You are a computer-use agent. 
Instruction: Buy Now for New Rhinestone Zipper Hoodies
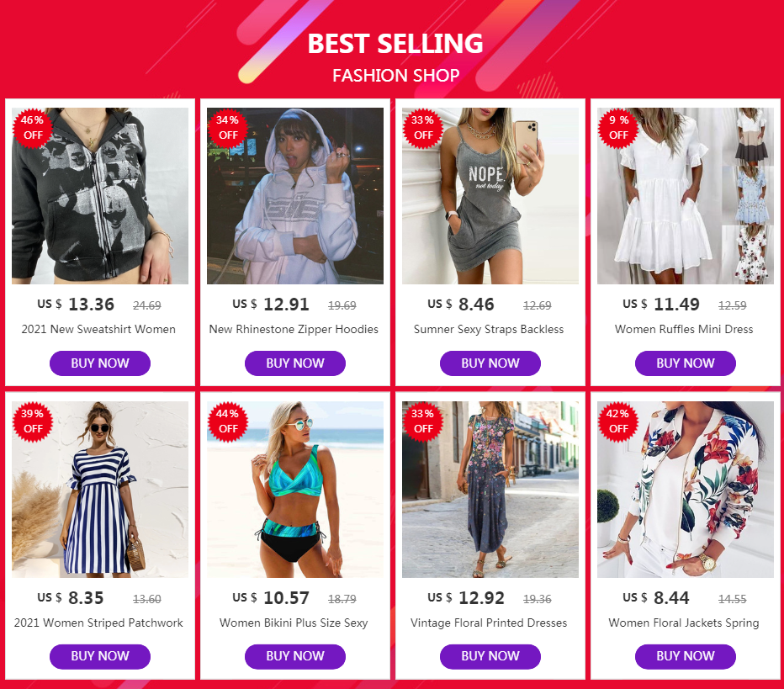point(295,363)
